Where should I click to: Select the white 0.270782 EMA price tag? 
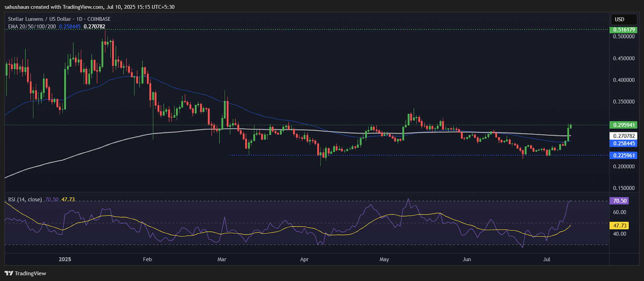click(x=623, y=136)
